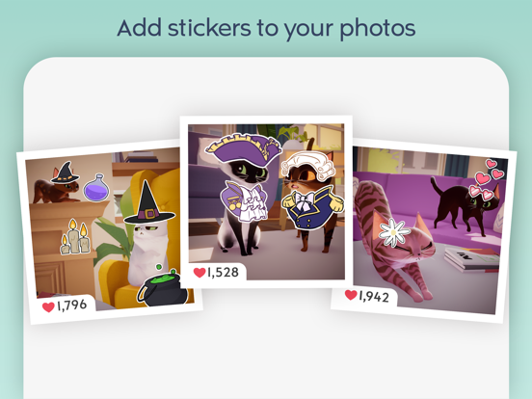The image size is (532, 399).
Task: Open the photo with stretching pink tabby cat
Action: point(423,230)
